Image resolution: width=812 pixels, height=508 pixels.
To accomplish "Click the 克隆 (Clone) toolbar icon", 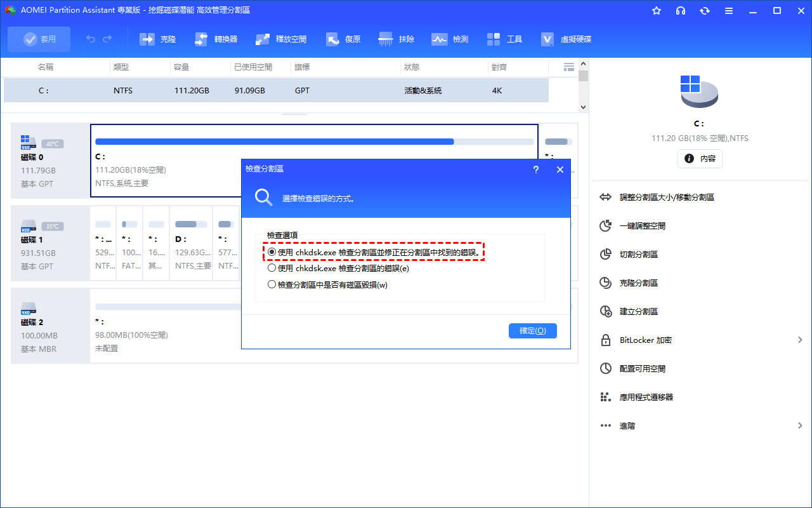I will pos(147,39).
